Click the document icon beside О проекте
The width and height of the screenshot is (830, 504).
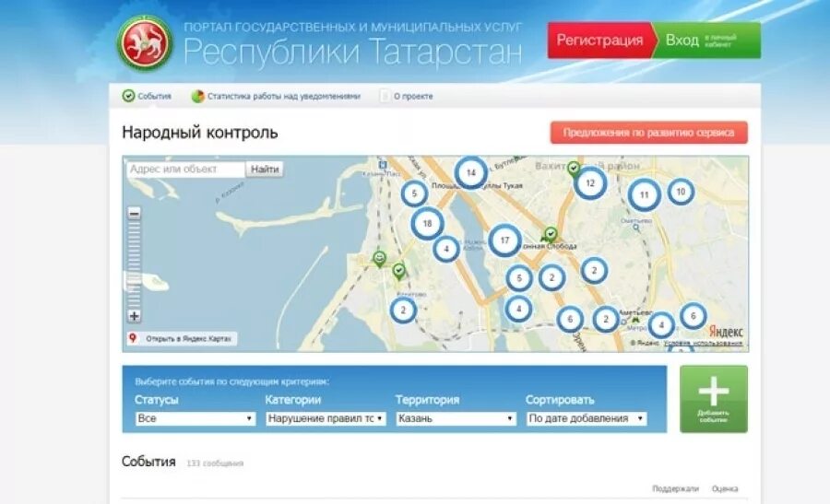coord(385,96)
